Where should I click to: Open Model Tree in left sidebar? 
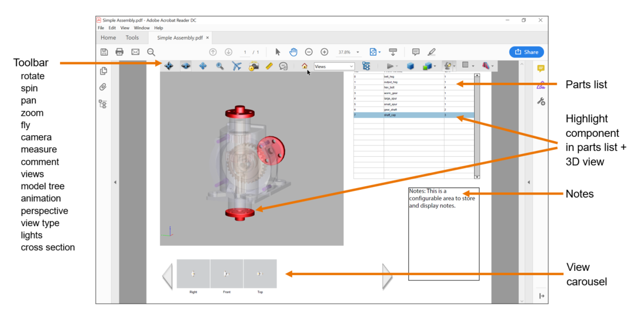(x=103, y=104)
